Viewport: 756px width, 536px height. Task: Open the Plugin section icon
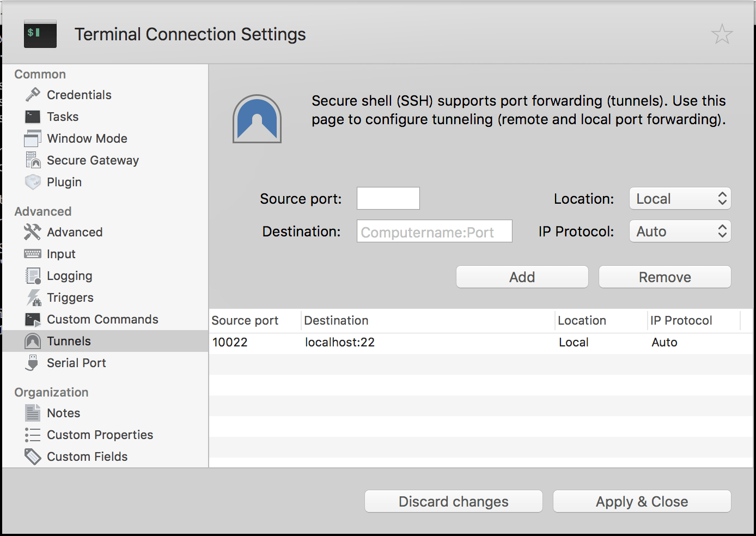pyautogui.click(x=33, y=182)
